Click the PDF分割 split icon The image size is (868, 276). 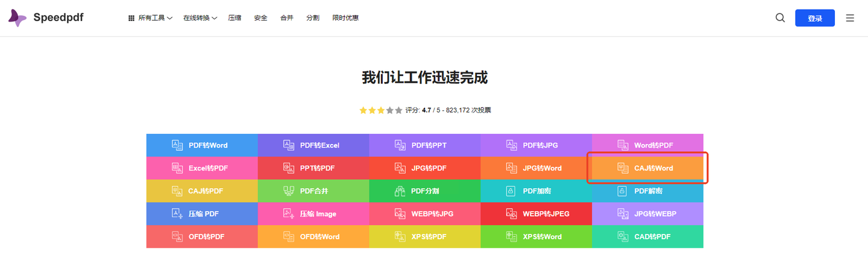400,191
